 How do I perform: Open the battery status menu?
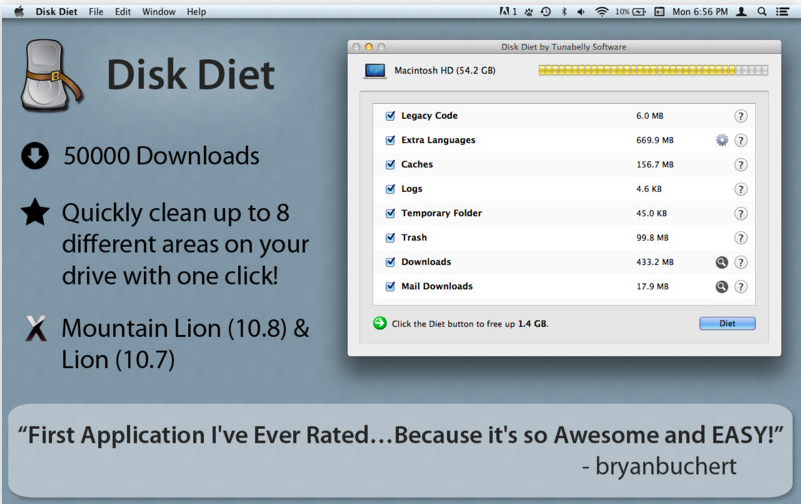pyautogui.click(x=630, y=11)
